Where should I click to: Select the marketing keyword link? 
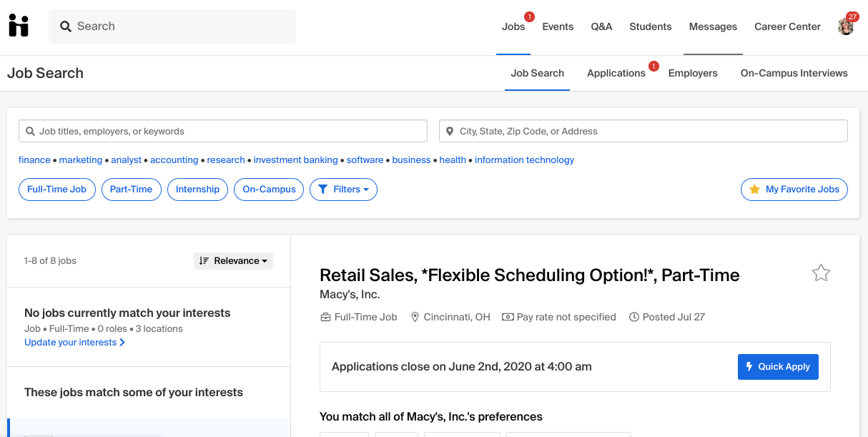pyautogui.click(x=81, y=160)
